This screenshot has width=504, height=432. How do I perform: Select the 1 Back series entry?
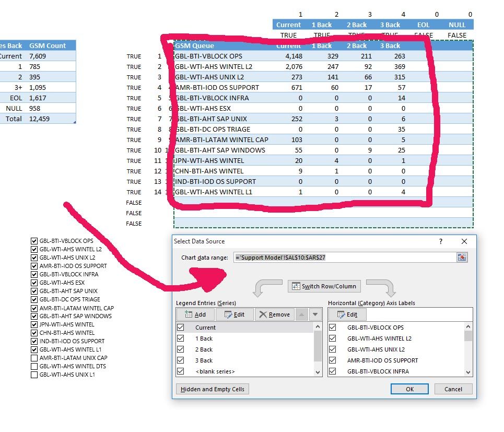(204, 338)
